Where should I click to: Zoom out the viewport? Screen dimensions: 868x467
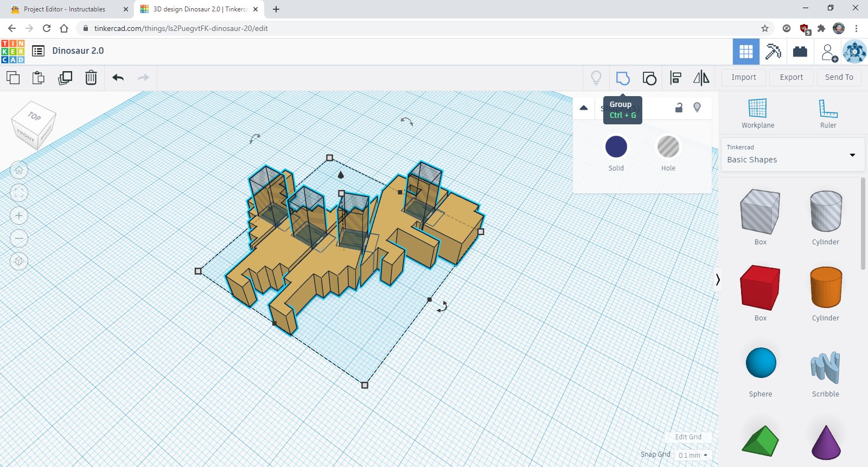(19, 239)
